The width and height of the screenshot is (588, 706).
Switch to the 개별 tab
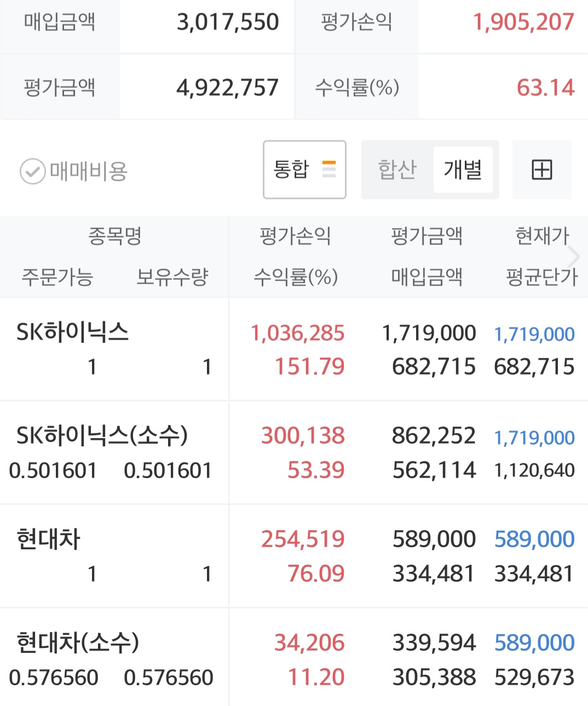coord(463,170)
